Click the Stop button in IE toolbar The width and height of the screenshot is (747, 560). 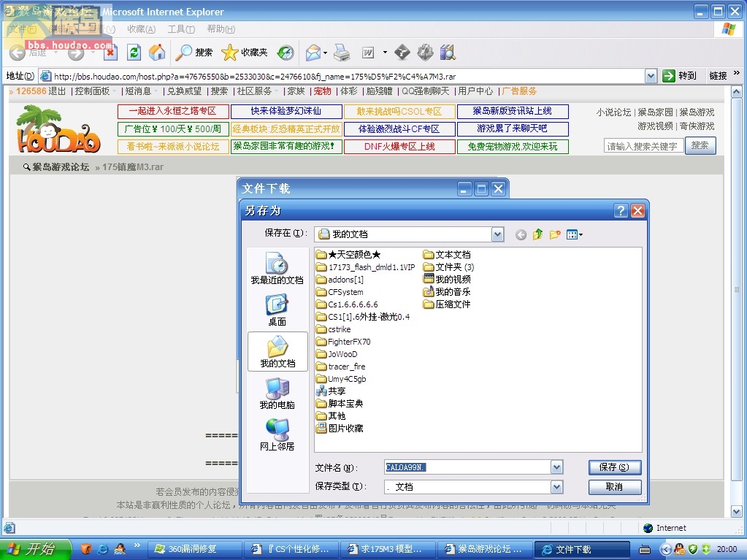click(110, 53)
